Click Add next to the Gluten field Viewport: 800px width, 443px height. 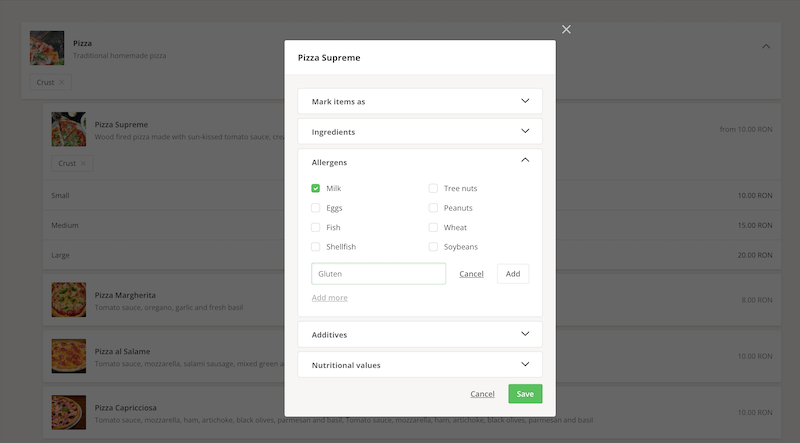(512, 274)
